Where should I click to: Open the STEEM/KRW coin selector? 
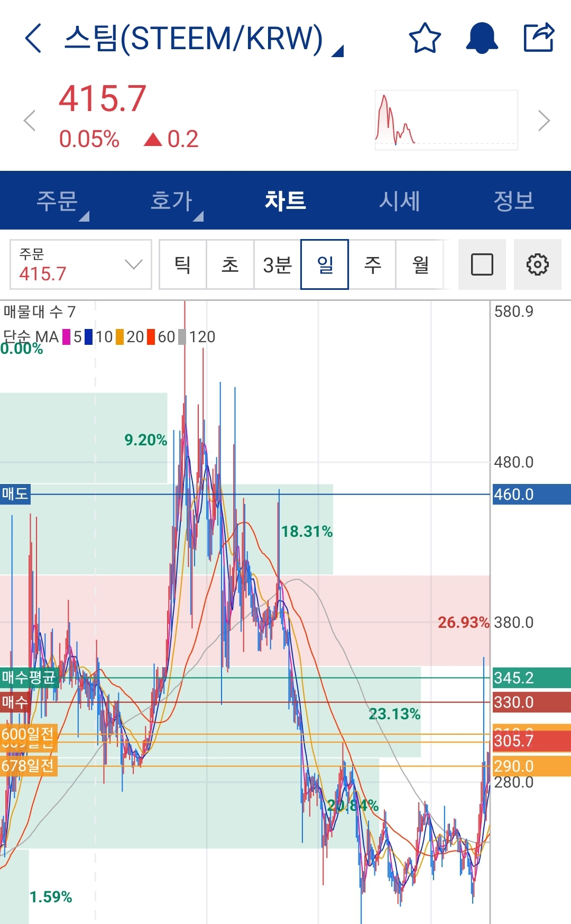(204, 39)
